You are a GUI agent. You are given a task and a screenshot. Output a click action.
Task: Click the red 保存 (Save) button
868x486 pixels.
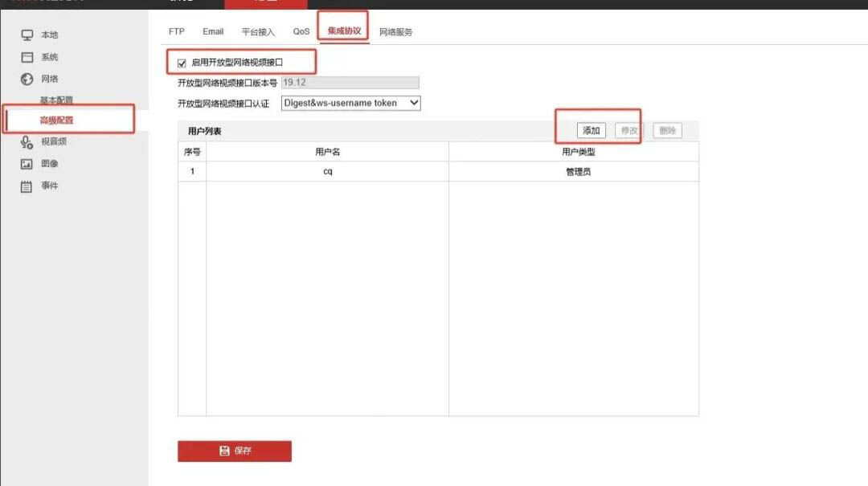235,451
